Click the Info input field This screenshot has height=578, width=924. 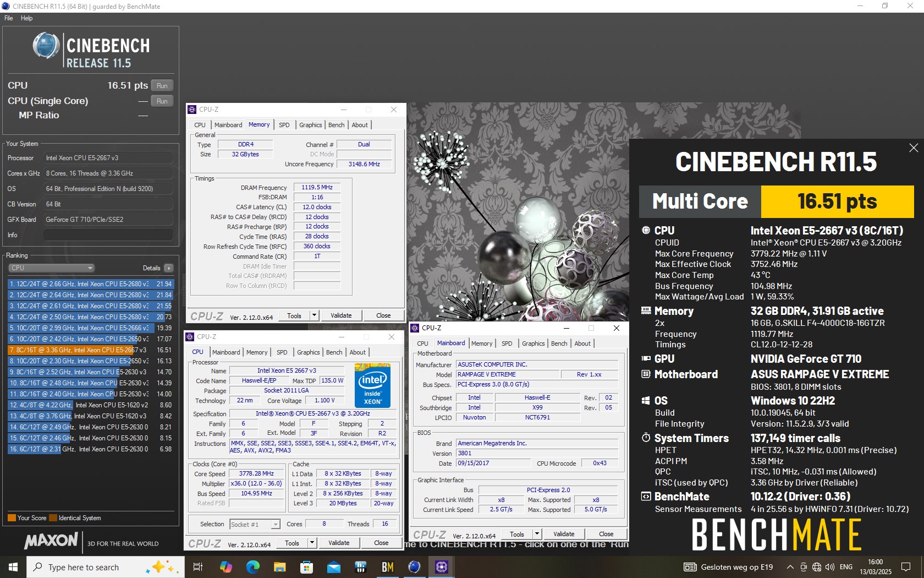[108, 235]
